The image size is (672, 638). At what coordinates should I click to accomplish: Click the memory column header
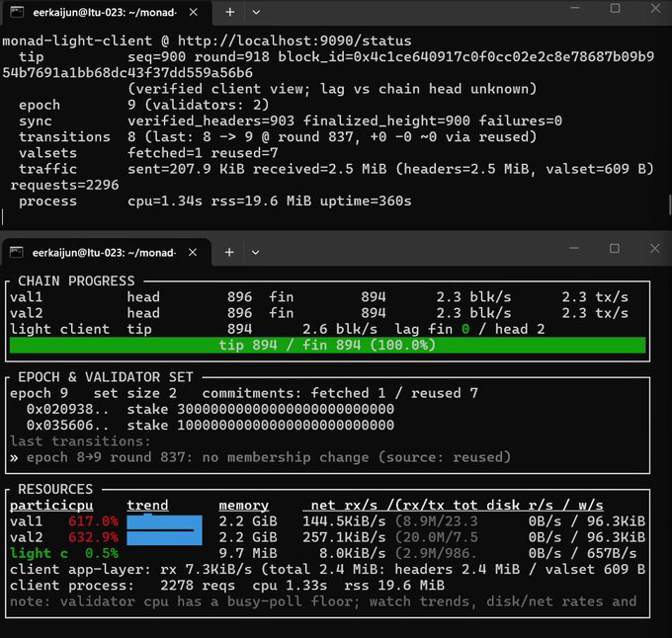point(243,506)
